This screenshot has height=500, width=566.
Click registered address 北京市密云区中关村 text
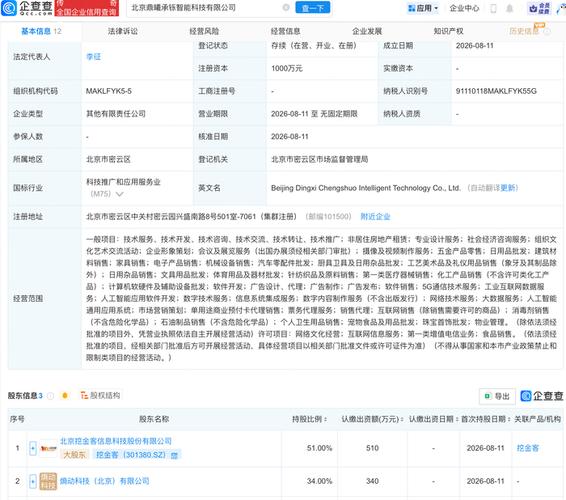[x=191, y=217]
